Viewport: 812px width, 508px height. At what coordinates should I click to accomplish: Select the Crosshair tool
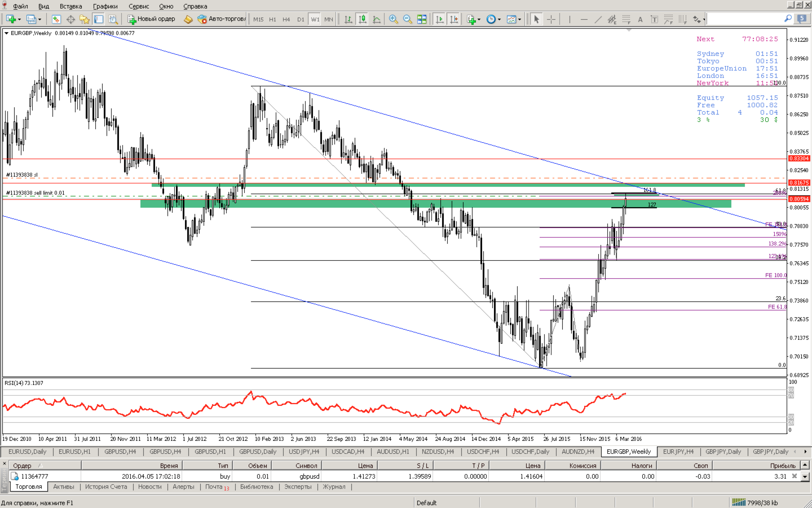(551, 19)
